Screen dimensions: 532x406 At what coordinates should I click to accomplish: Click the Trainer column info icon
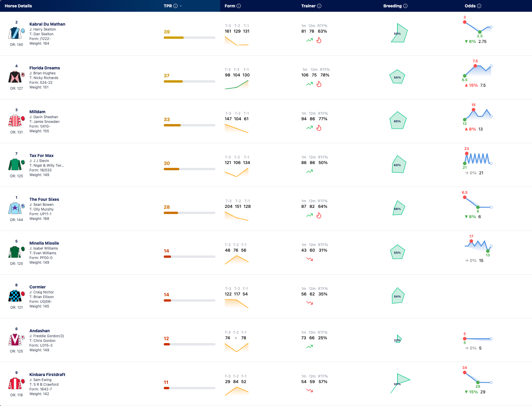pos(319,6)
